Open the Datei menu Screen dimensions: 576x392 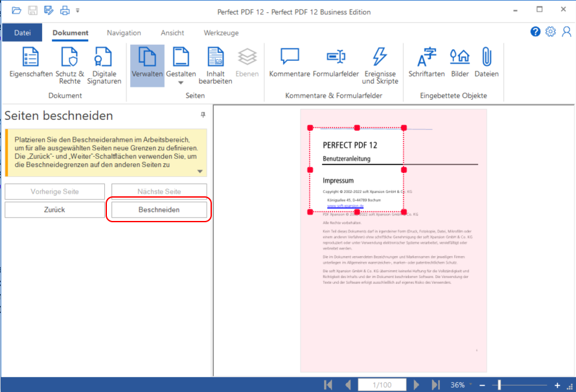pos(23,33)
